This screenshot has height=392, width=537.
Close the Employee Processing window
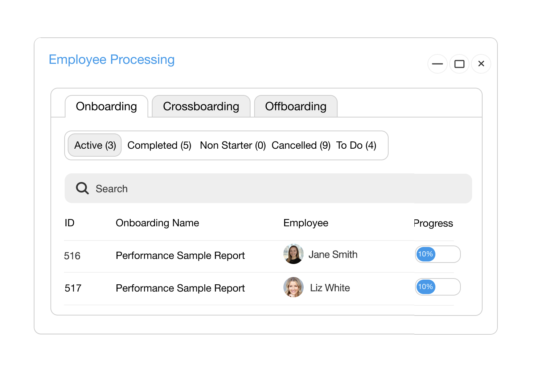[x=481, y=64]
